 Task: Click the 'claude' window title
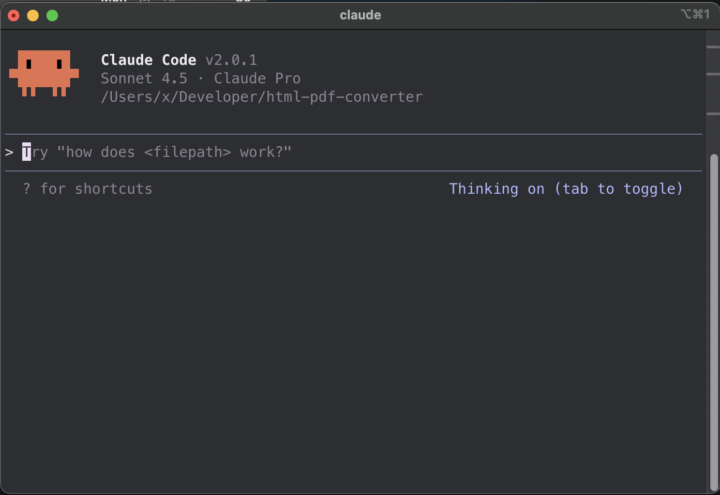coord(360,15)
